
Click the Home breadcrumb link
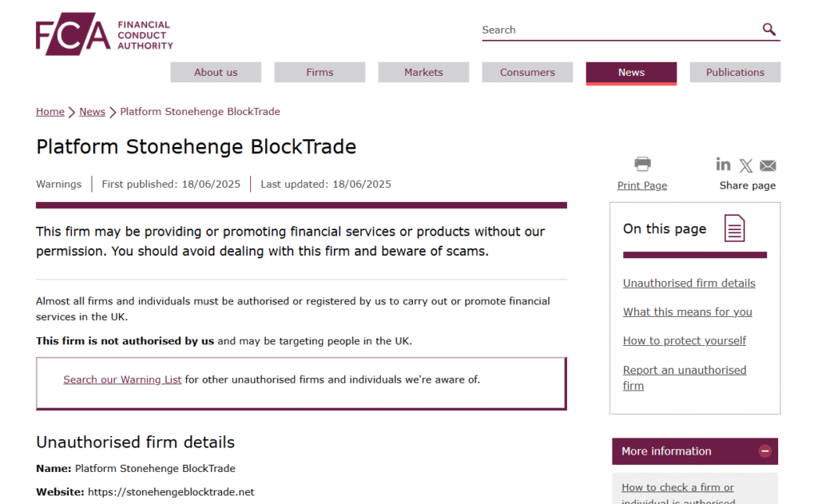50,112
